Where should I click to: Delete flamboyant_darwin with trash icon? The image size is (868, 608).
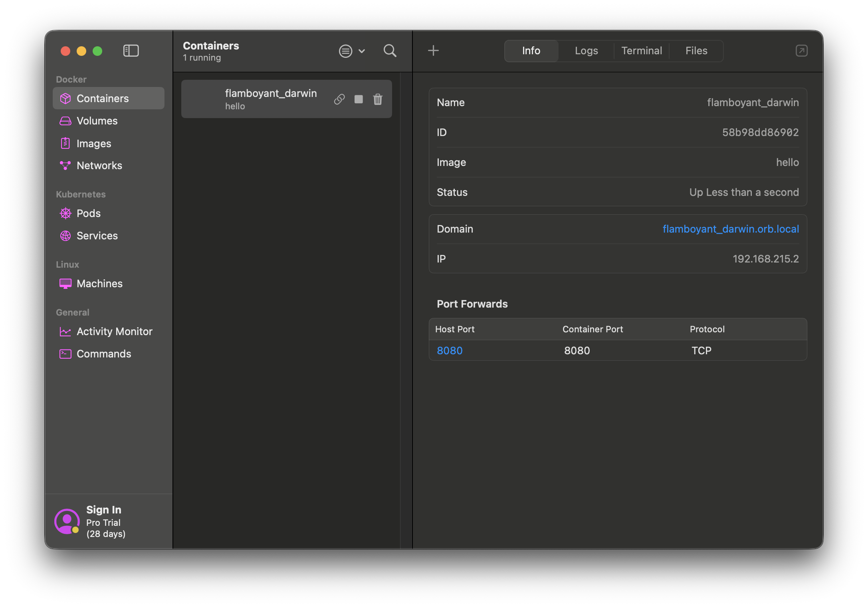(x=378, y=99)
